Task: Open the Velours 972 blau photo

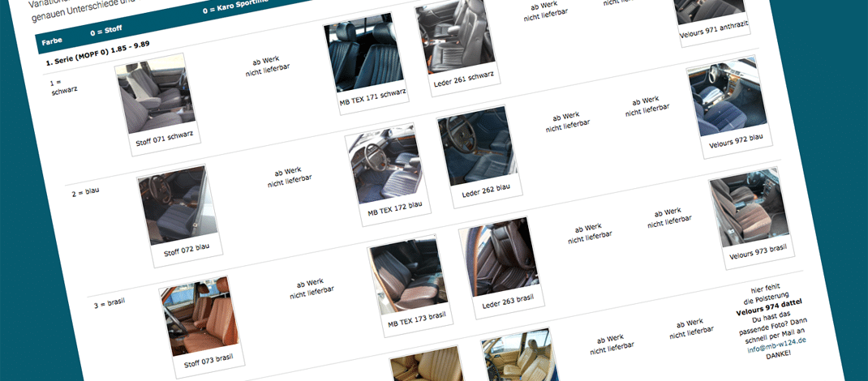Action: point(727,98)
